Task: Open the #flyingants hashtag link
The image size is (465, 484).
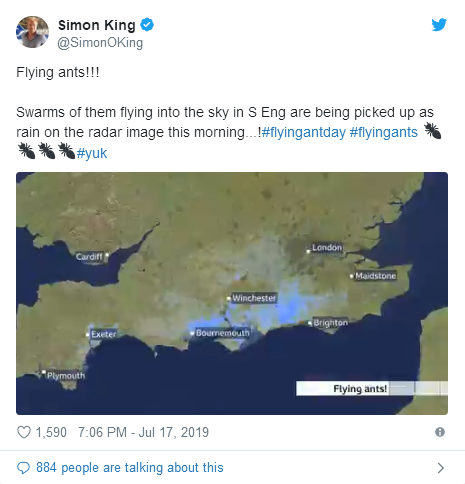Action: (x=384, y=132)
